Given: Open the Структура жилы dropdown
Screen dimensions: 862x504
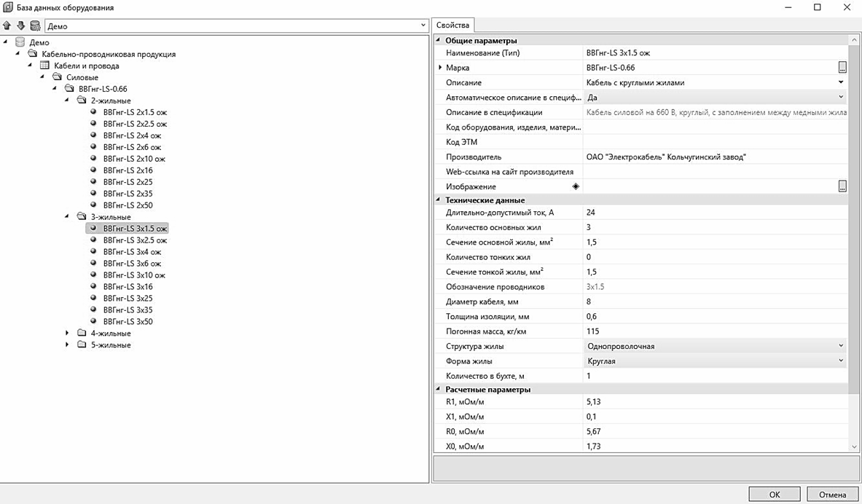Looking at the screenshot, I should (x=841, y=346).
